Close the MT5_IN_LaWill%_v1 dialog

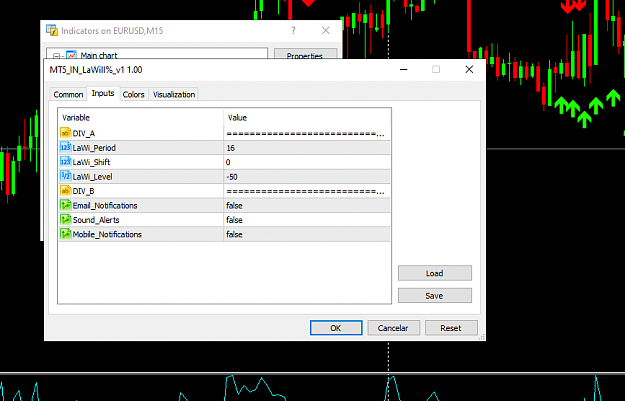(469, 69)
